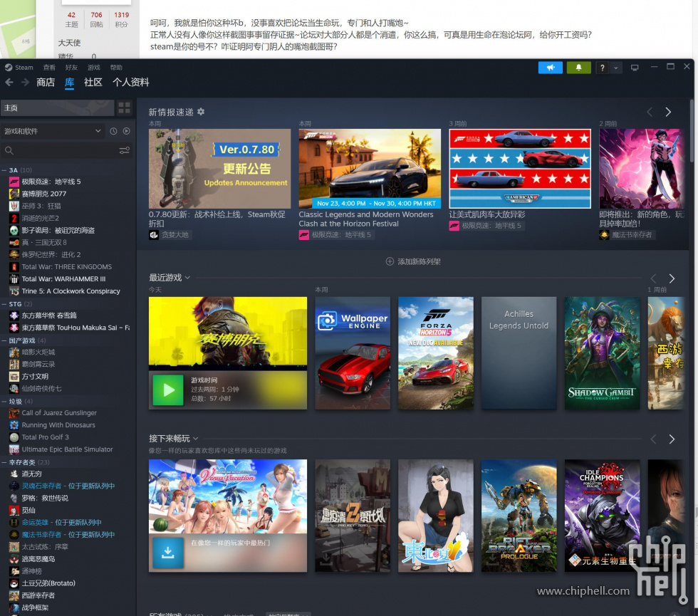Open the 魔法书幸存者 news tag
Viewport: 698px width, 616px height.
(x=627, y=234)
